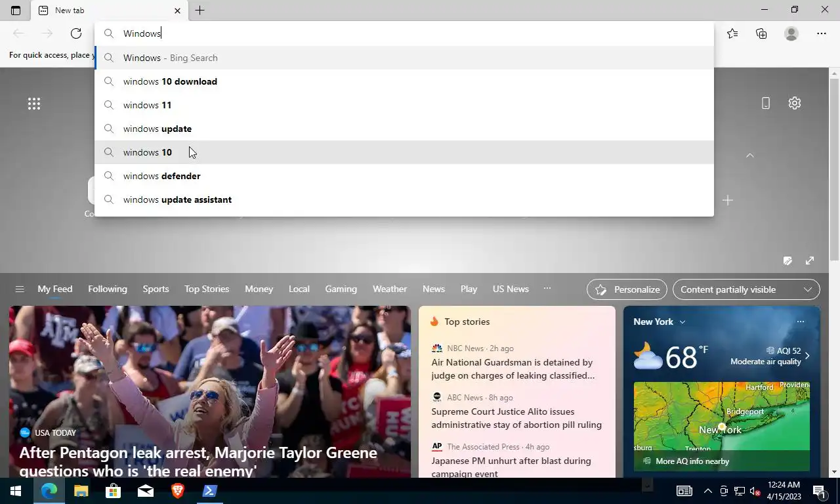Open Brave browser from taskbar
The width and height of the screenshot is (840, 504).
pyautogui.click(x=177, y=491)
